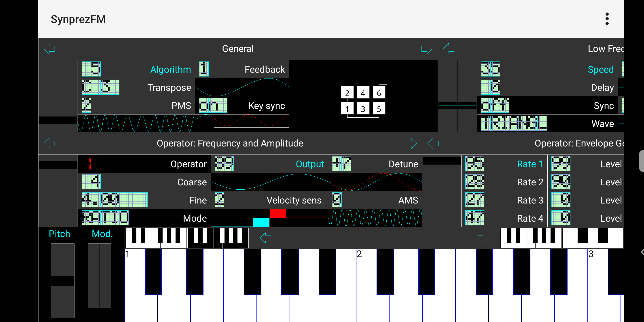The height and width of the screenshot is (322, 644).
Task: Select the Algorithm parameter
Action: [170, 69]
